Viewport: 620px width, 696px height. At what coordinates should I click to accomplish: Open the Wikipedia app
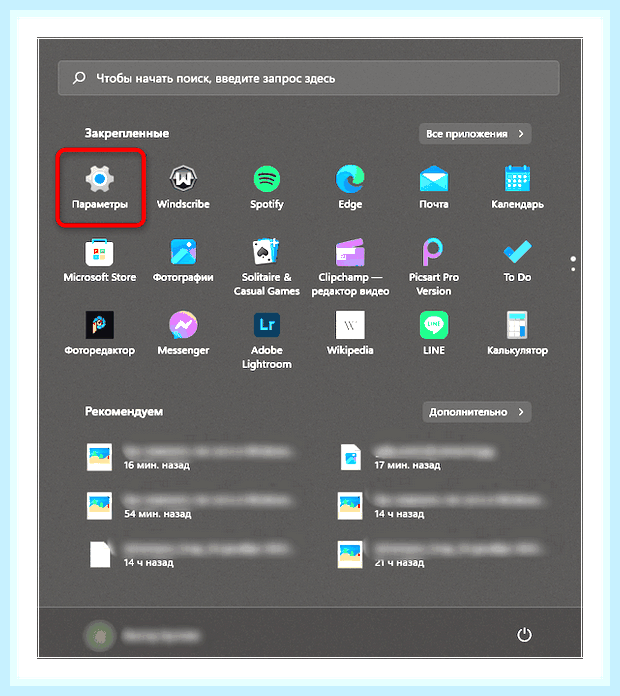tap(350, 333)
